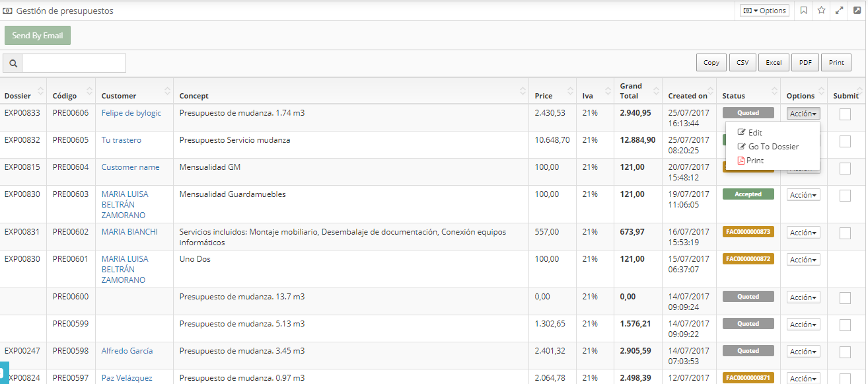This screenshot has width=868, height=384.
Task: Click into the search text field
Action: pos(74,63)
